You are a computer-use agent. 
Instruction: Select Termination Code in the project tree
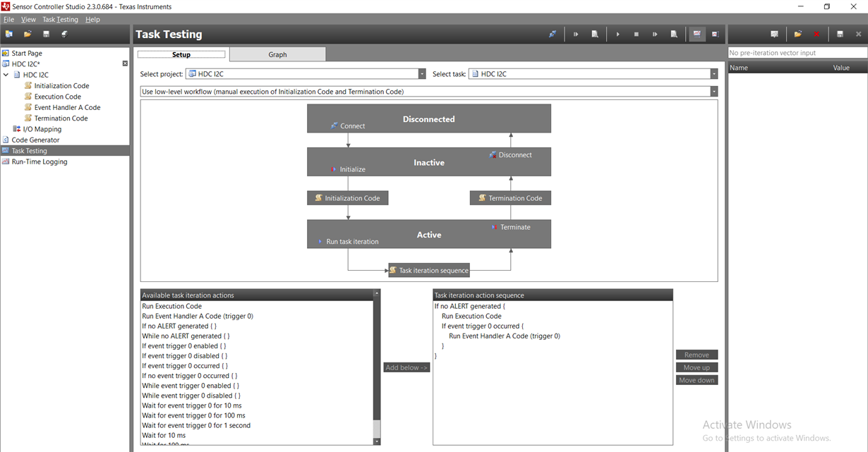point(61,118)
